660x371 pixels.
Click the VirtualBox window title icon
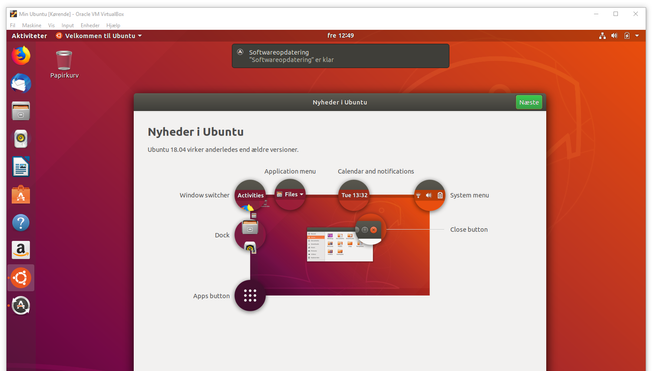coord(13,14)
